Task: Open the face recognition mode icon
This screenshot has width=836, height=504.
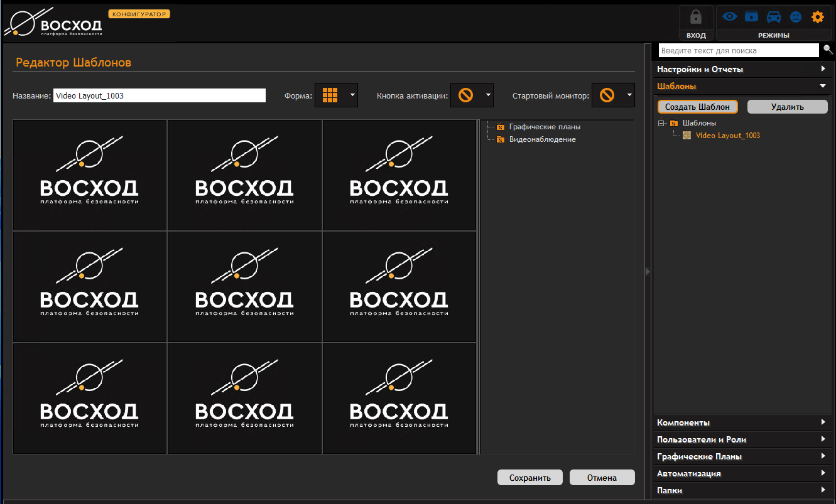Action: pyautogui.click(x=795, y=17)
